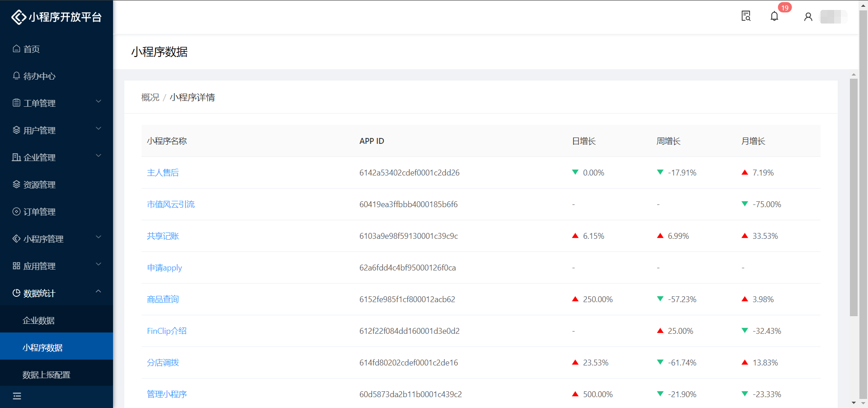
Task: Open 数据上报配置 submenu item
Action: click(47, 375)
